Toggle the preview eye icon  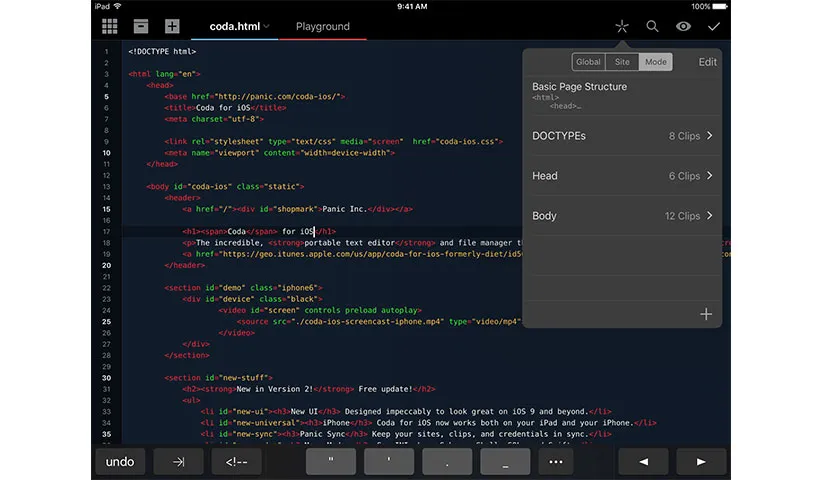683,27
